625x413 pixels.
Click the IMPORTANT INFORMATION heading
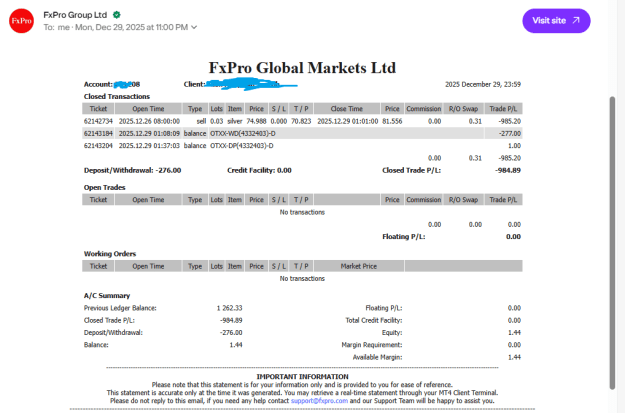click(302, 377)
